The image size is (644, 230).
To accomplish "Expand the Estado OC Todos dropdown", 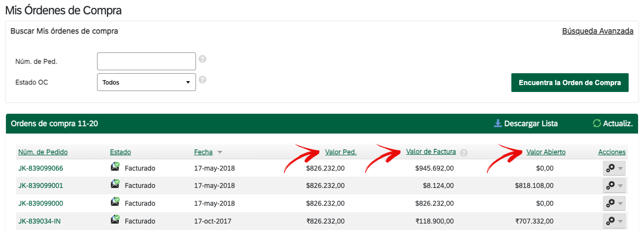I will click(x=147, y=82).
